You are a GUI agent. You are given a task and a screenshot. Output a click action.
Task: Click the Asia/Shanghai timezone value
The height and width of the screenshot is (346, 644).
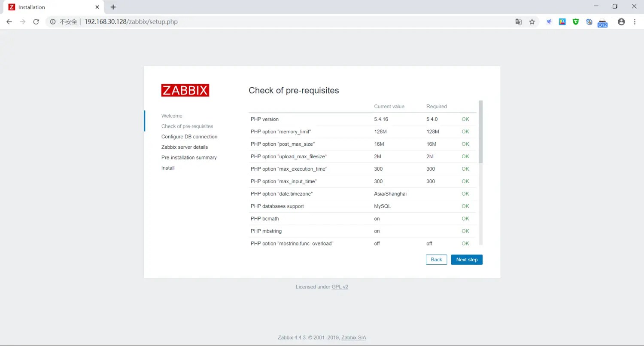click(390, 194)
